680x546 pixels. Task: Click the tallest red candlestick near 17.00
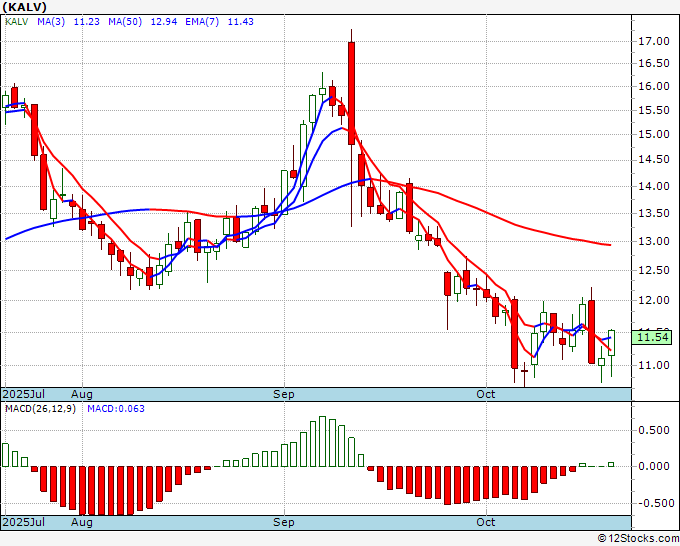[351, 93]
